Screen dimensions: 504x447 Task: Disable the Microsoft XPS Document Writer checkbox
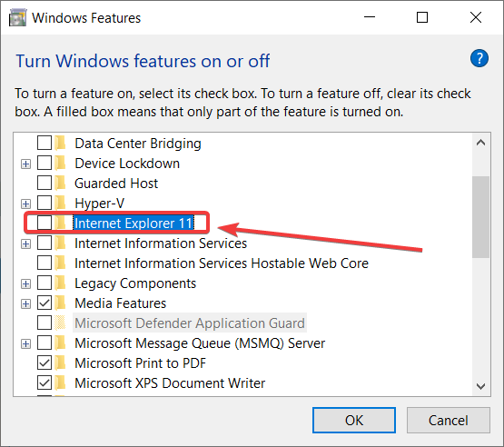point(44,382)
